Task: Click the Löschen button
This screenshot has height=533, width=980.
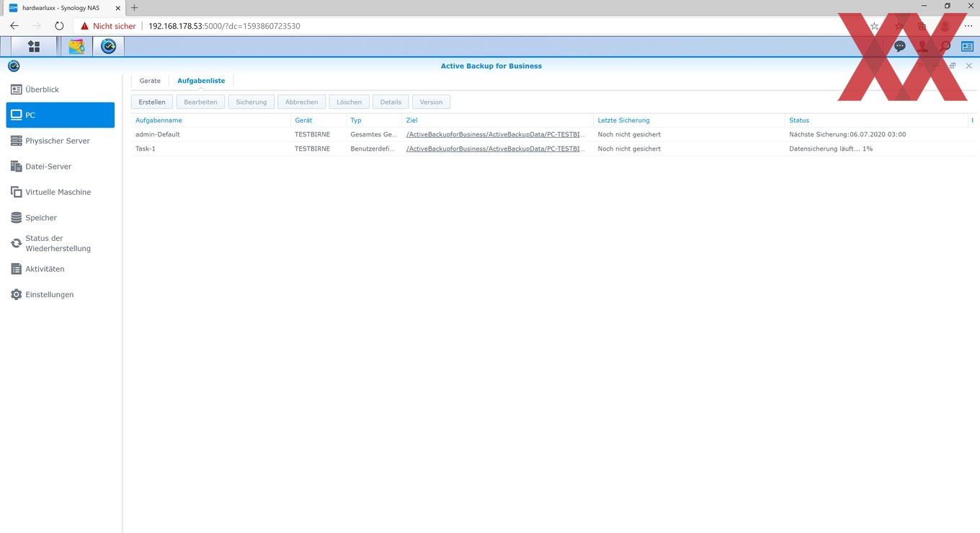Action: 349,102
